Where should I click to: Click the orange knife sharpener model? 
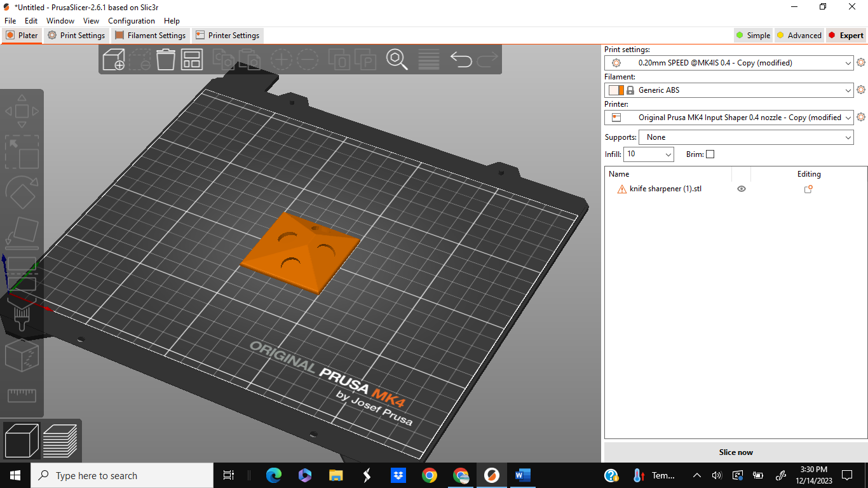tap(300, 254)
